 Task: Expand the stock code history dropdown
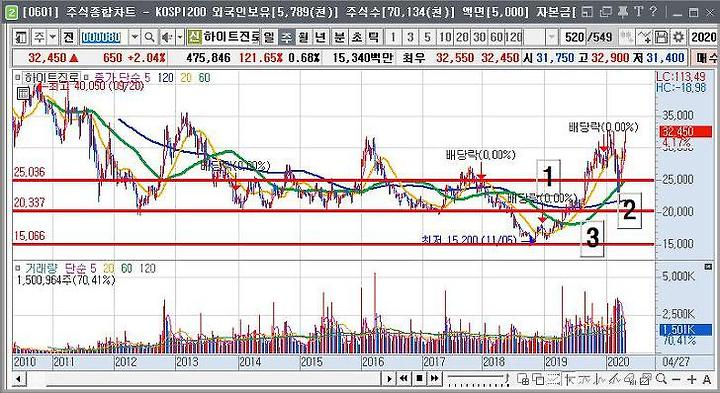[134, 37]
